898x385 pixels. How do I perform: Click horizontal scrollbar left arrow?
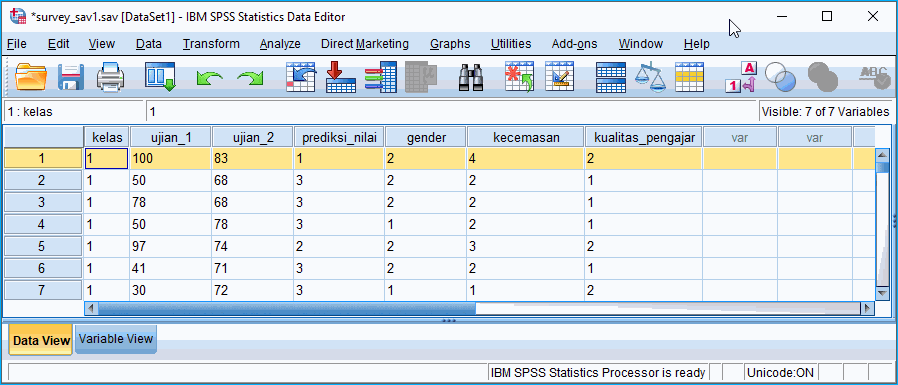(x=90, y=308)
